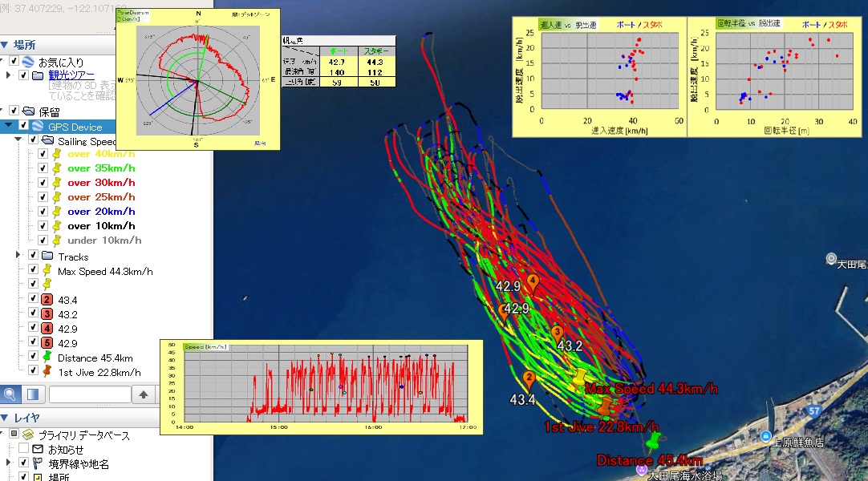Click the pushpin icon beside over 10km/h
The width and height of the screenshot is (868, 481).
[56, 225]
